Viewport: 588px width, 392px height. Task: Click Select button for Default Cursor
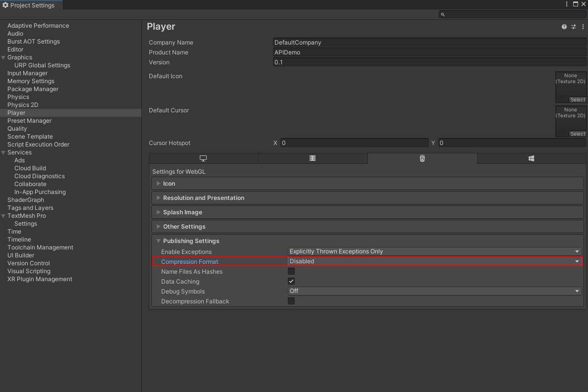click(577, 134)
